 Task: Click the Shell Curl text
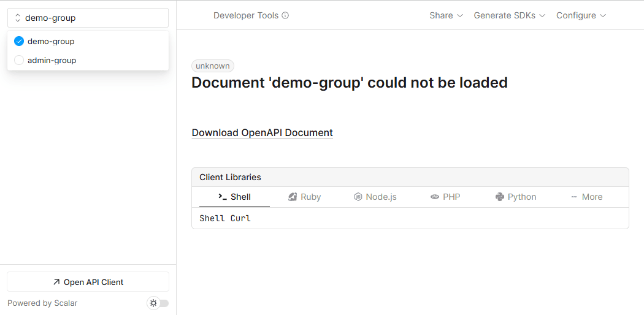[x=225, y=218]
